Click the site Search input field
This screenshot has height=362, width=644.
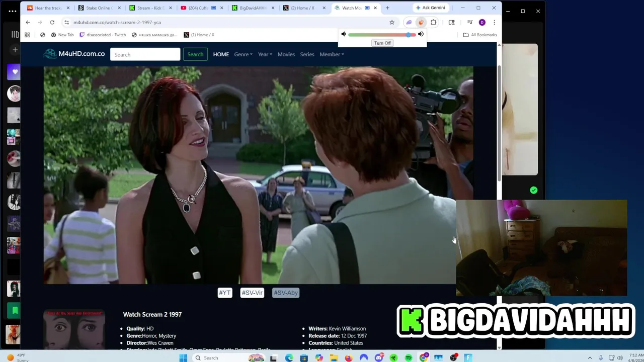tap(145, 54)
